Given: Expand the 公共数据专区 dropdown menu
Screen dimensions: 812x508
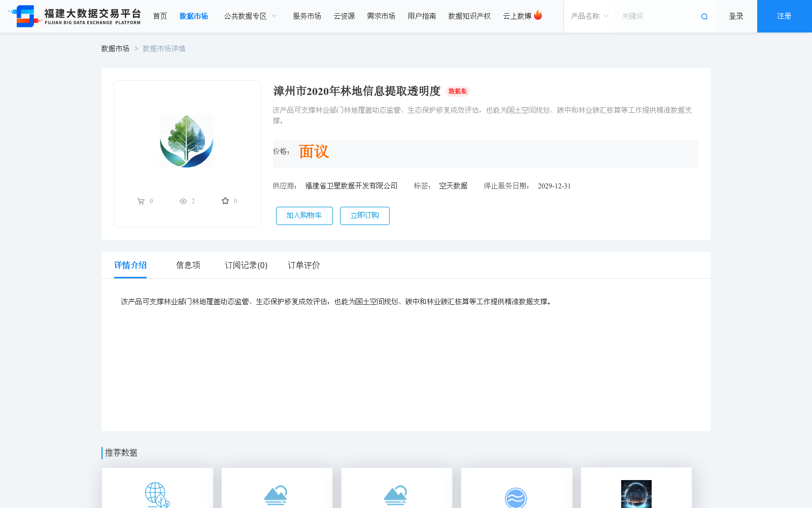Looking at the screenshot, I should coord(250,16).
